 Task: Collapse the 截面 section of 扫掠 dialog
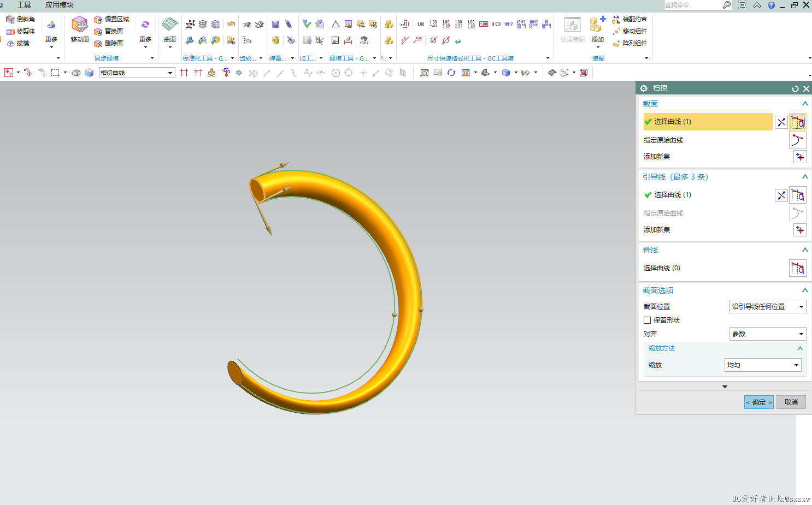pos(805,104)
